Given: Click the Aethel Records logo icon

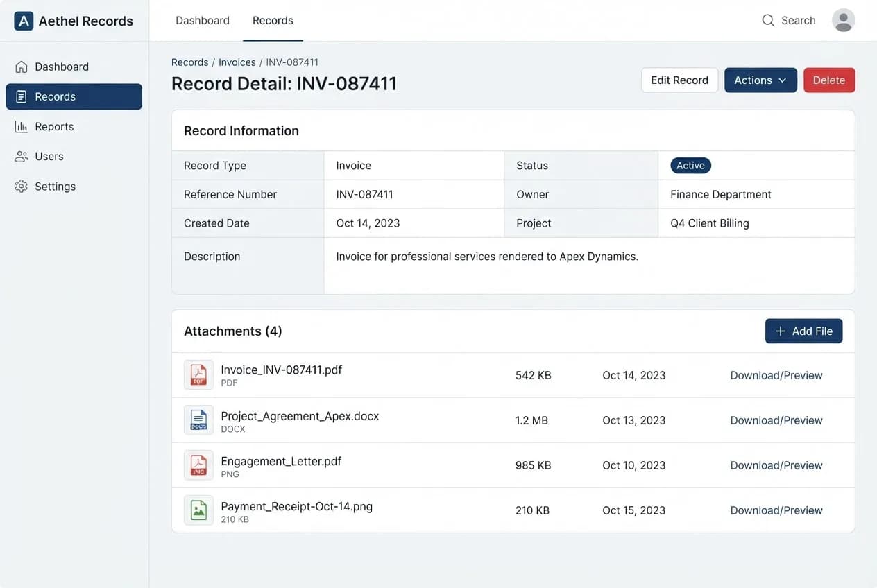Looking at the screenshot, I should tap(24, 21).
